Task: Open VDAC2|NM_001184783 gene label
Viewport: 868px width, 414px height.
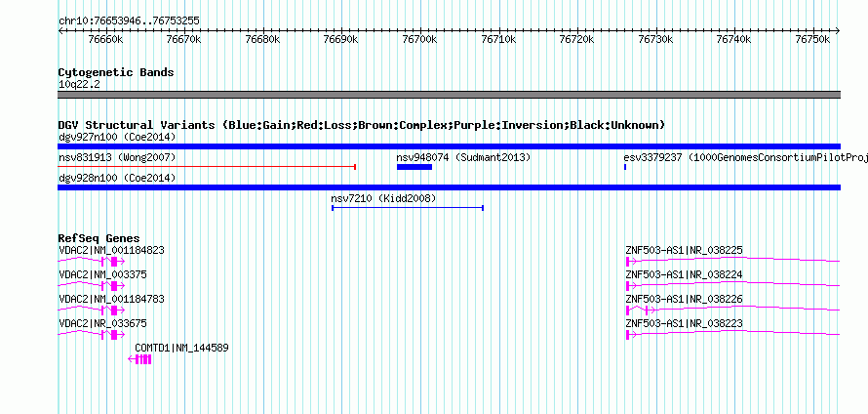Action: click(111, 300)
